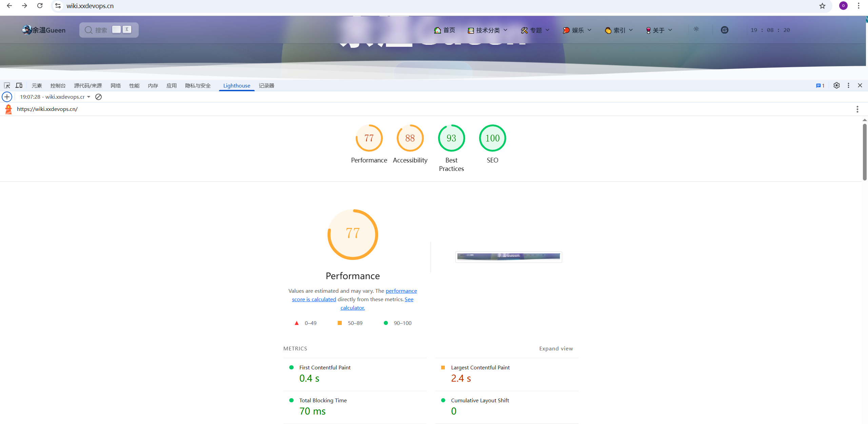Open DevTools settings gear
The image size is (868, 424).
click(836, 85)
